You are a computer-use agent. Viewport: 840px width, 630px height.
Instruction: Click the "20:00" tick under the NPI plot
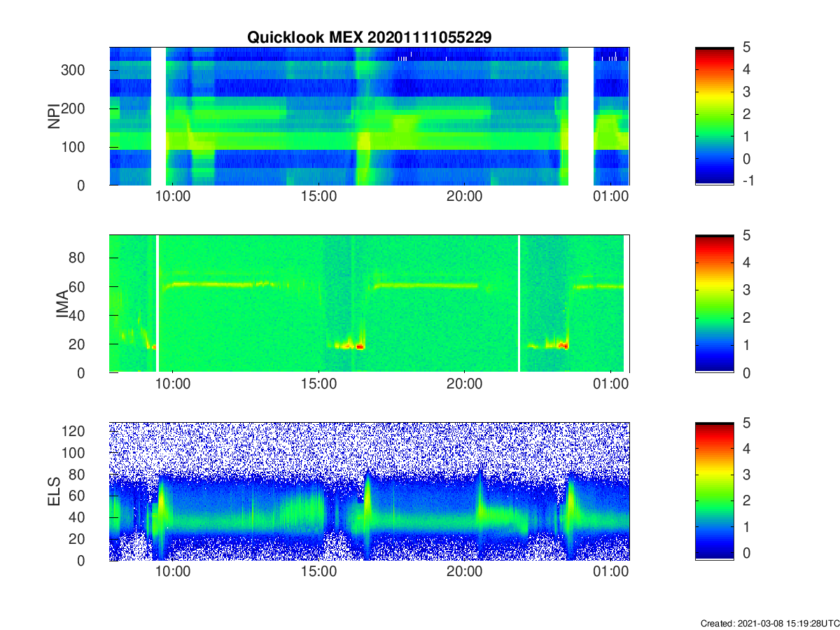464,197
